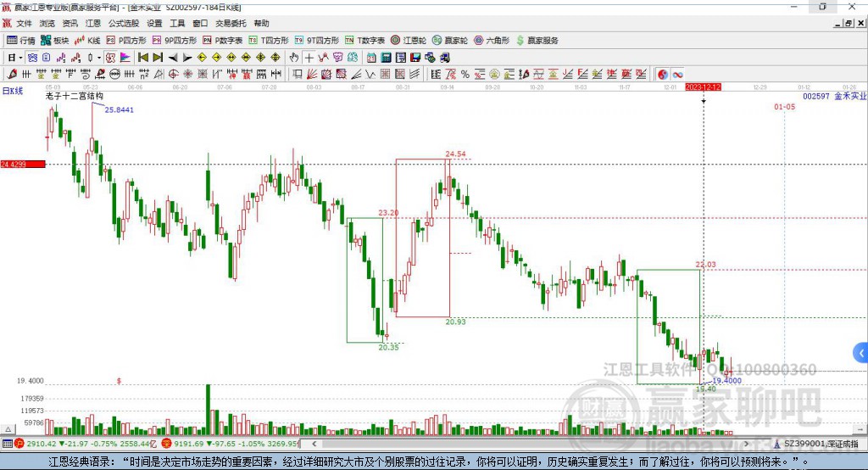Select the red fan lines tool
Image resolution: width=868 pixels, height=470 pixels.
click(x=312, y=74)
